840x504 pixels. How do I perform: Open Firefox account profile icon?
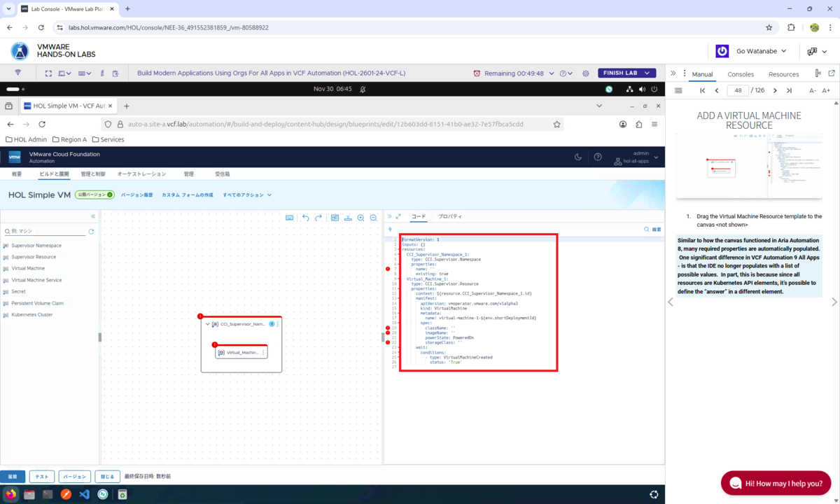point(623,124)
